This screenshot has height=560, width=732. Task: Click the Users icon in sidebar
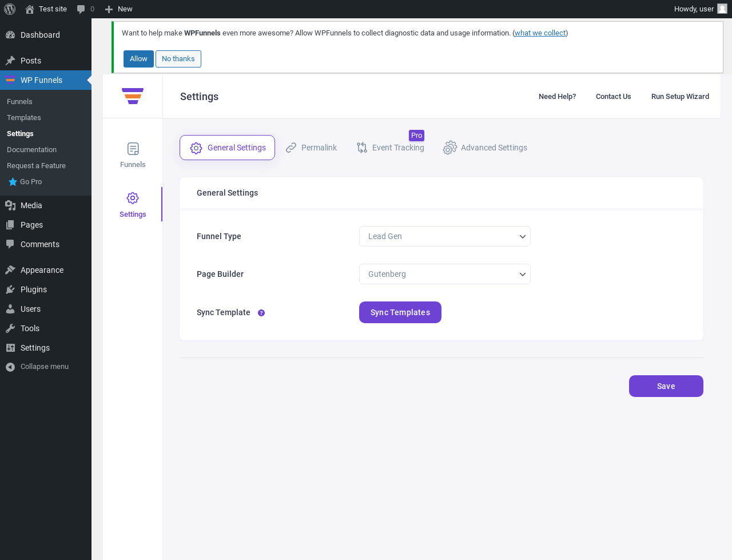10,309
